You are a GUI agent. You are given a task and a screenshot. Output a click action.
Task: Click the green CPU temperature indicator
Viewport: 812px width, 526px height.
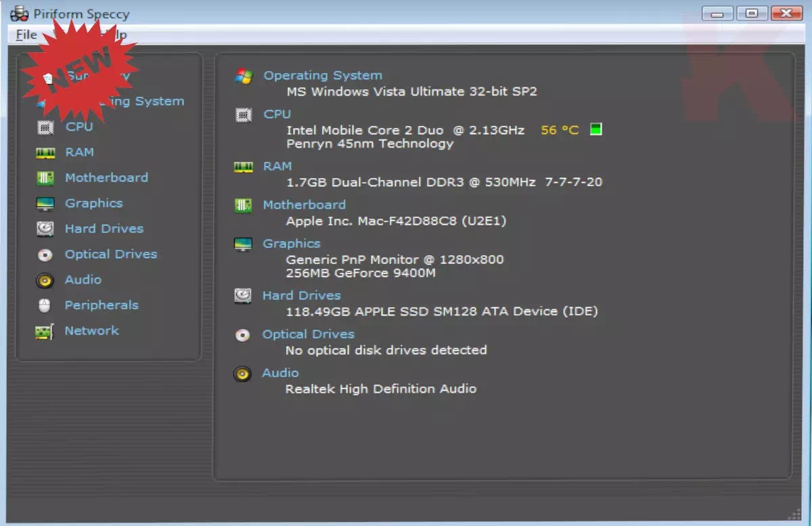coord(595,129)
